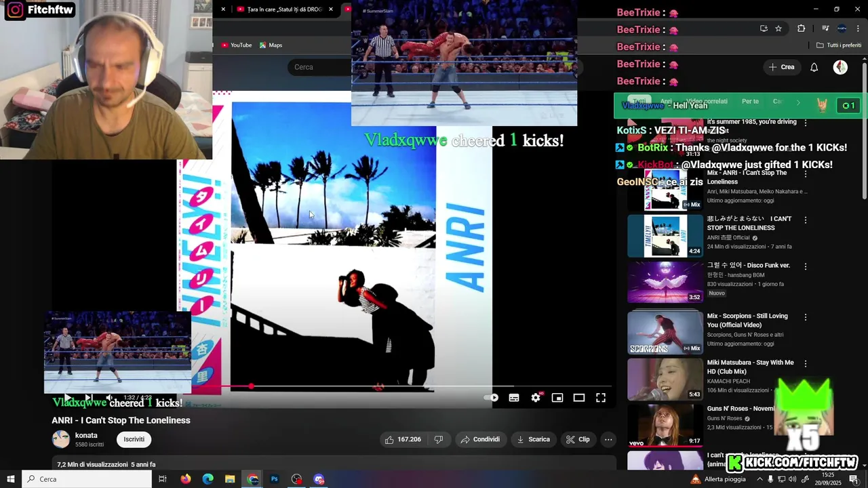Enter fullscreen mode icon
The width and height of the screenshot is (868, 488).
[x=601, y=398]
